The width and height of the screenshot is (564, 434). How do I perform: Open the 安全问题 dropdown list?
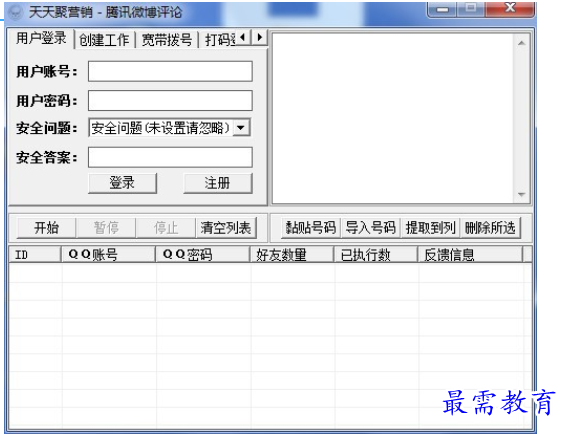tap(169, 128)
